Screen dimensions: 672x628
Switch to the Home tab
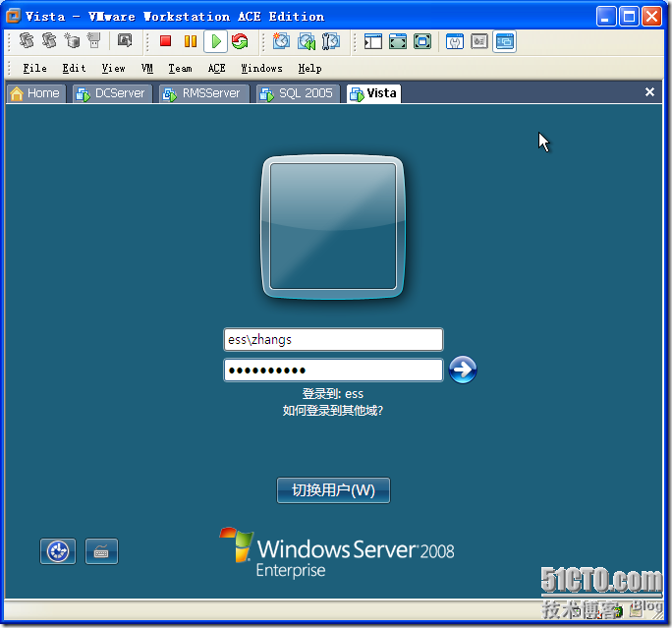pos(35,93)
